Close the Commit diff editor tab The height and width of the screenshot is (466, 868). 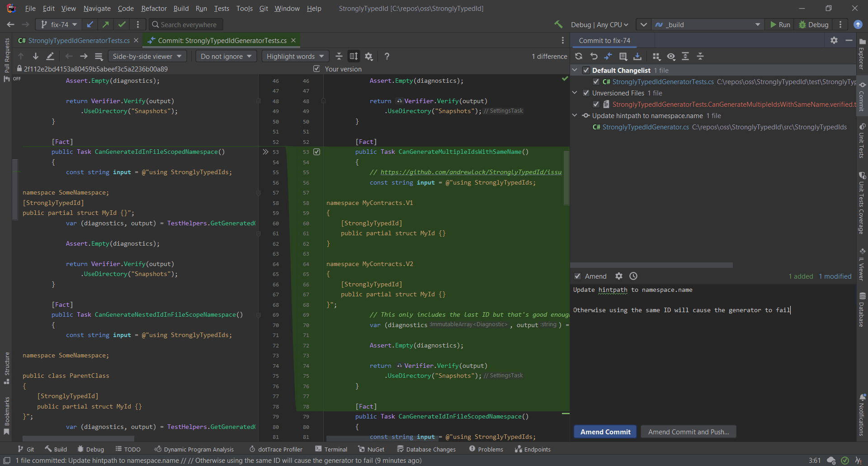(293, 40)
